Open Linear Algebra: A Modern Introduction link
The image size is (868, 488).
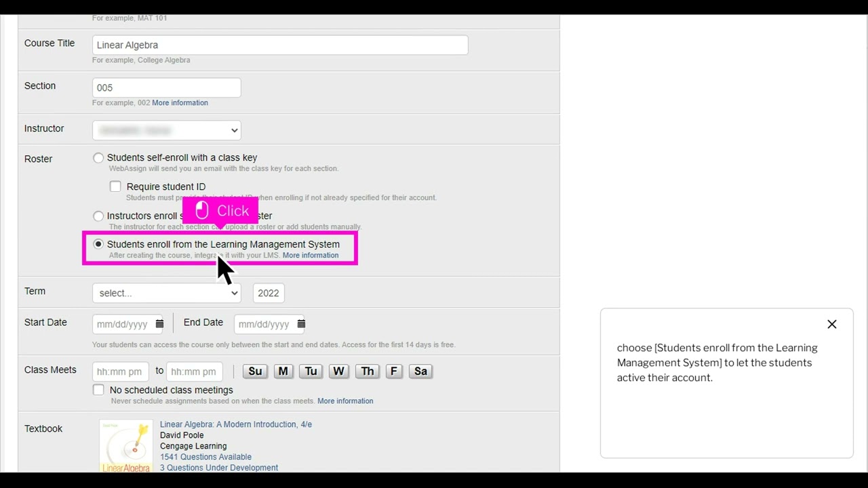click(236, 424)
